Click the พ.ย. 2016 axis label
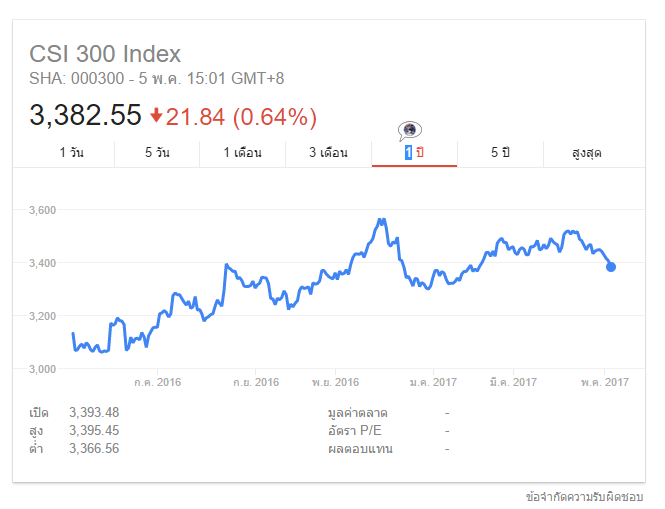 click(x=335, y=382)
